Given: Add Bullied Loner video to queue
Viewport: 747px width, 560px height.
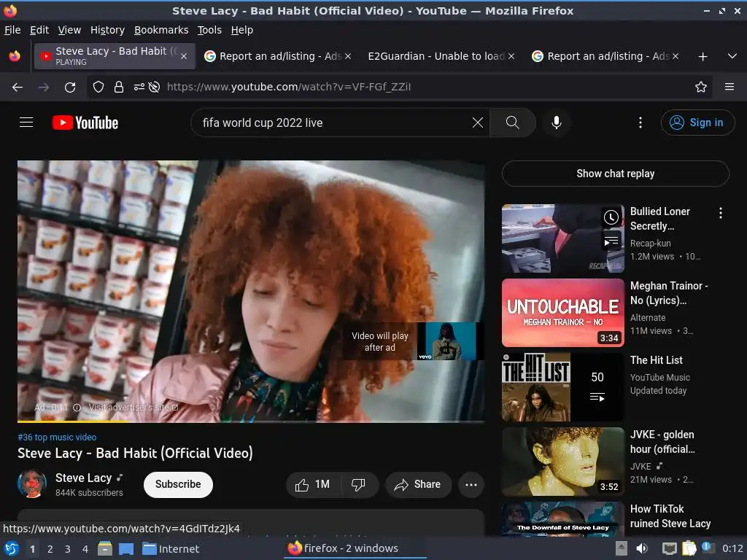Looking at the screenshot, I should pyautogui.click(x=611, y=241).
